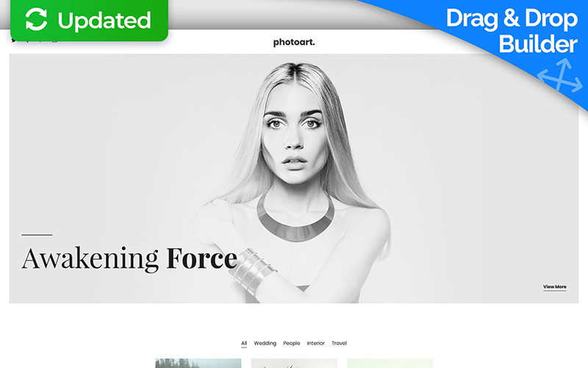Viewport: 588px width, 368px height.
Task: Switch to the Wedding filter tab
Action: pos(265,343)
